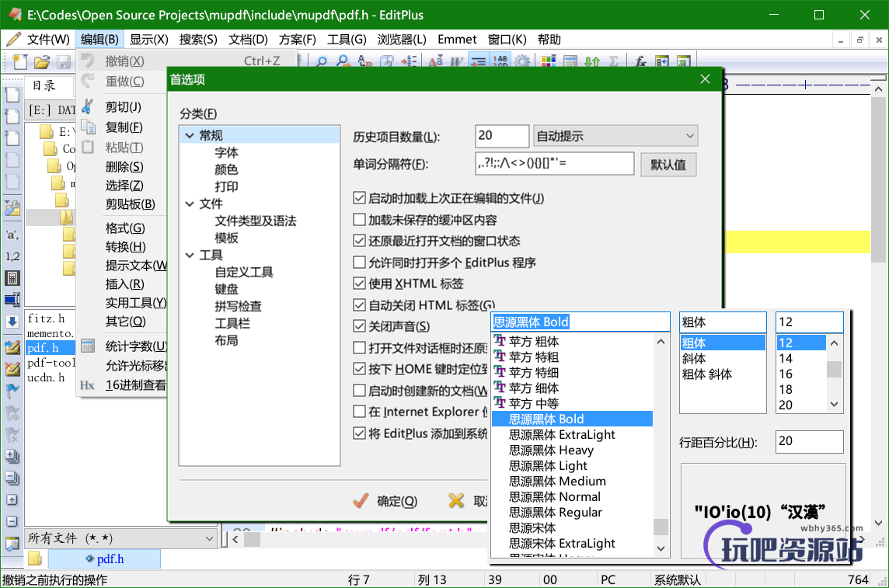
Task: Choose 复制(F) from Edit menu
Action: 124,127
